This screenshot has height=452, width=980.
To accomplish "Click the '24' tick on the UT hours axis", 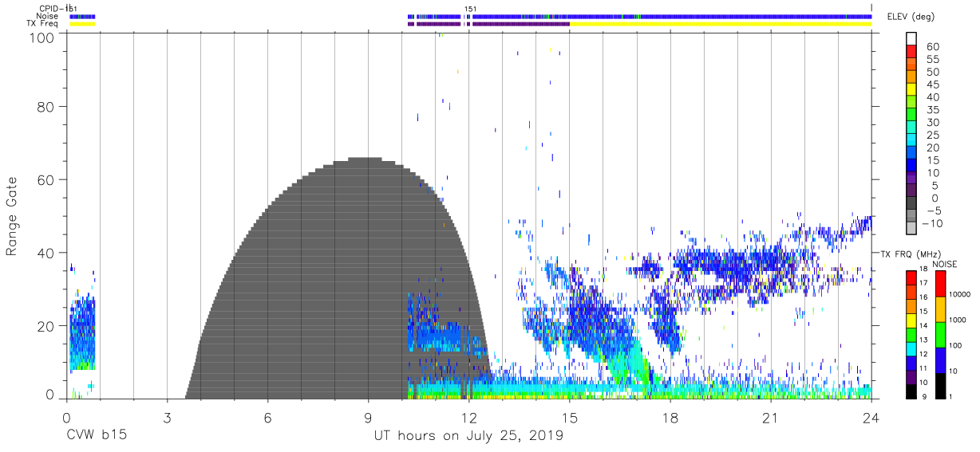I will [x=871, y=418].
